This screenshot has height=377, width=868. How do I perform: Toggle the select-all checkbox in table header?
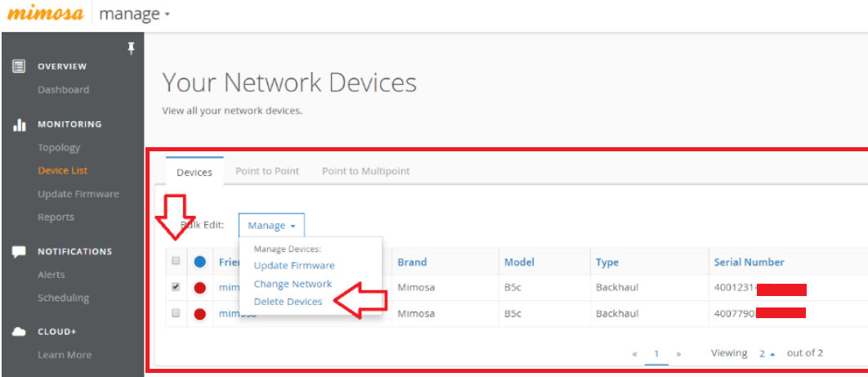[x=177, y=263]
